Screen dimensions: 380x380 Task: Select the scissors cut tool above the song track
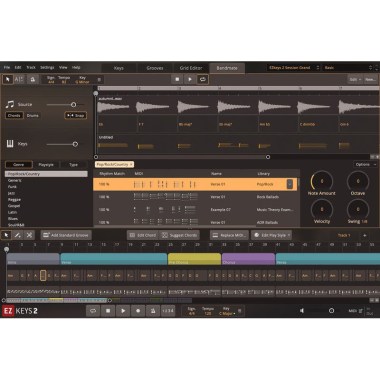click(29, 235)
